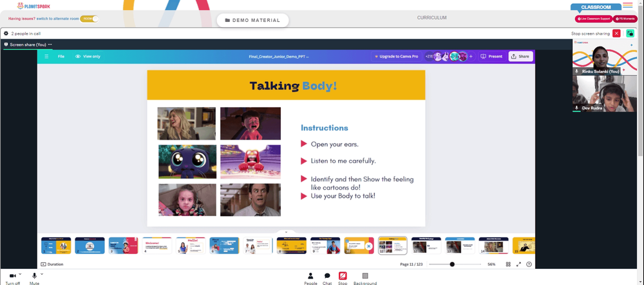Select slide thumbnail 7
Viewport: 644px width, 285px height.
click(x=258, y=246)
